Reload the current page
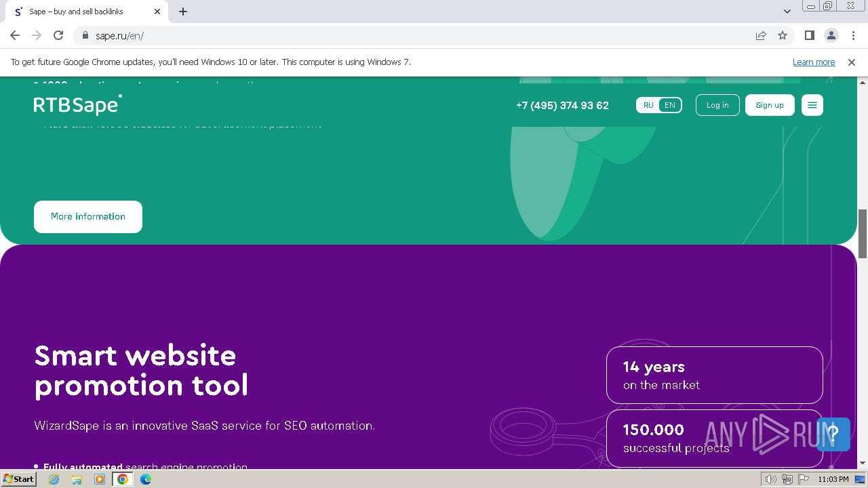Image resolution: width=868 pixels, height=488 pixels. (58, 35)
